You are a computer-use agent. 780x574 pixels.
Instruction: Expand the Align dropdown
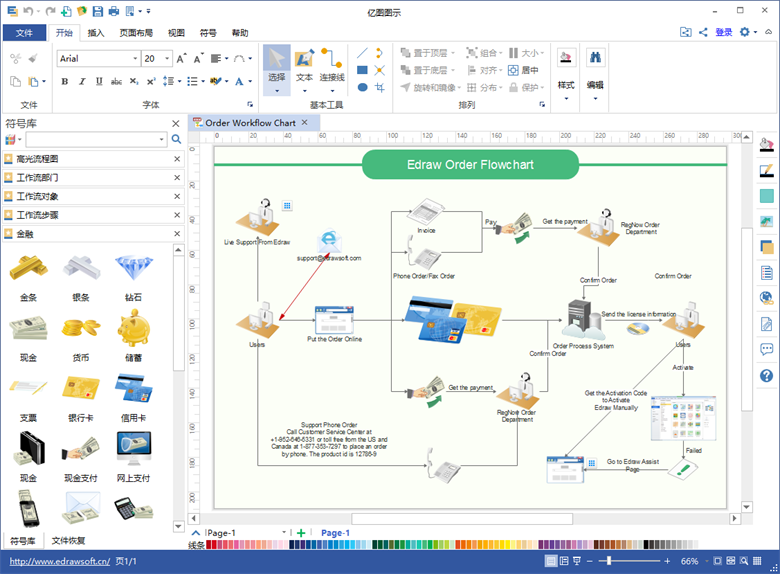pyautogui.click(x=500, y=70)
